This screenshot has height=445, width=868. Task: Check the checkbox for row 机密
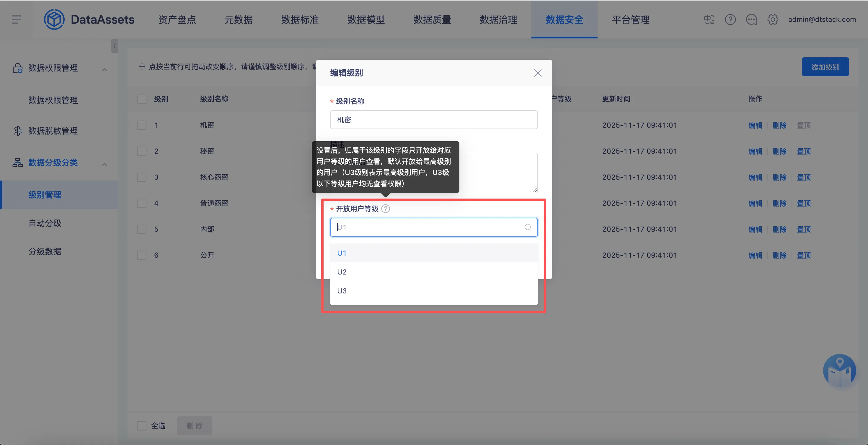(x=141, y=125)
